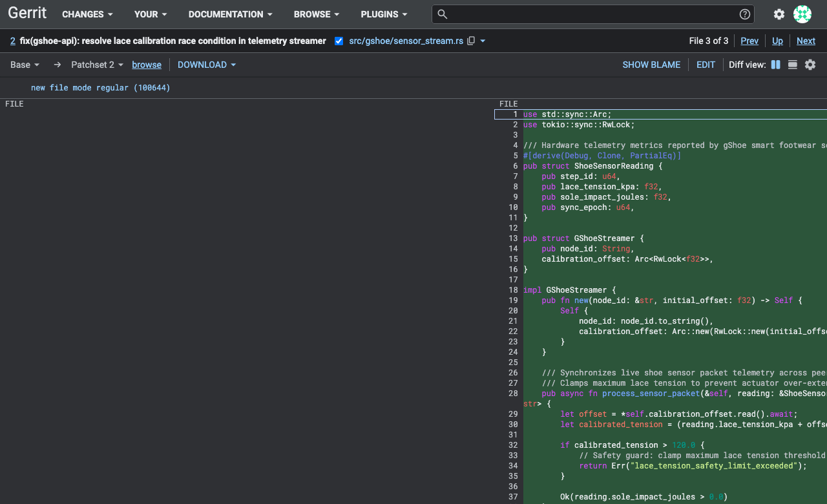Open the DOCUMENTATION menu
The image size is (827, 504).
[231, 14]
